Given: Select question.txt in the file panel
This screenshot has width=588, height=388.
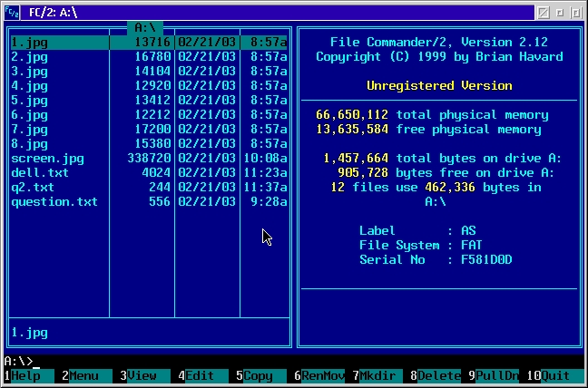Looking at the screenshot, I should tap(149, 202).
